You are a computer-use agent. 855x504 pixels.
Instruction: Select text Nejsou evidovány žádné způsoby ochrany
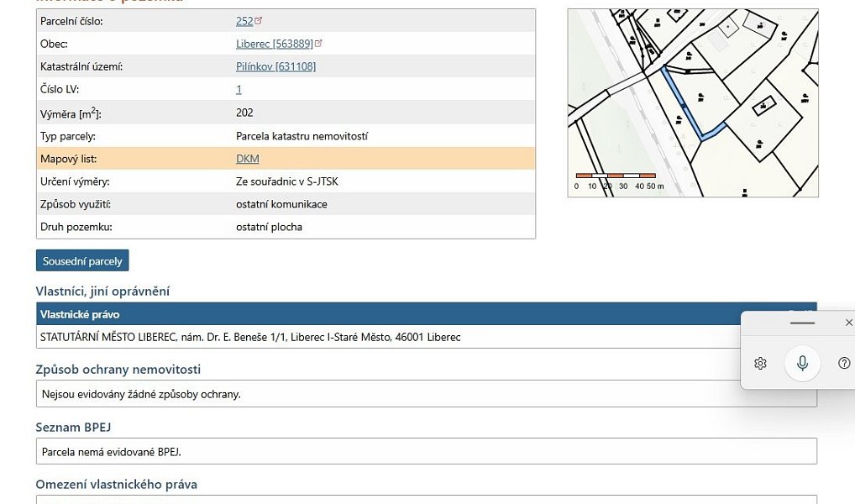pos(141,394)
